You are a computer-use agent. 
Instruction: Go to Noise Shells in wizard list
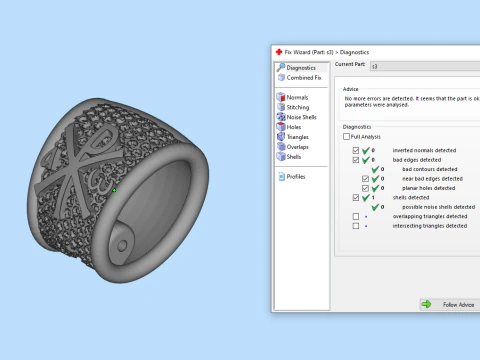[x=302, y=117]
